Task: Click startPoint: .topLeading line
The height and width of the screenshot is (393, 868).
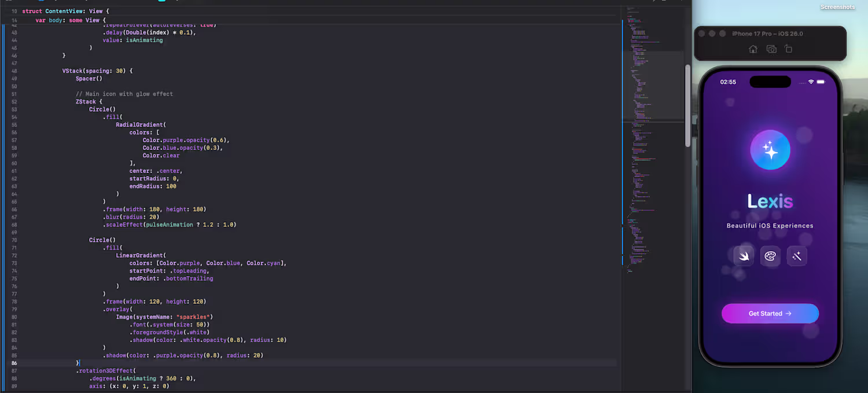Action: coord(169,270)
